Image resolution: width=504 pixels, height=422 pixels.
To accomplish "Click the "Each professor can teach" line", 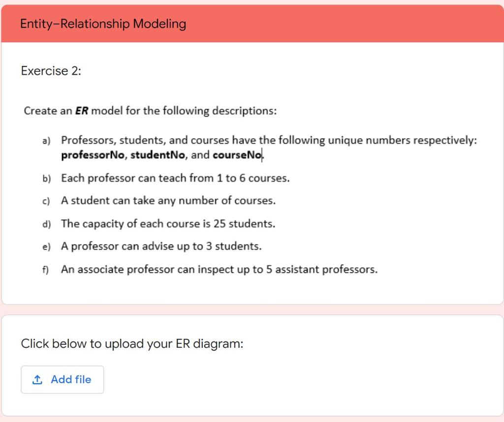I will tap(175, 178).
